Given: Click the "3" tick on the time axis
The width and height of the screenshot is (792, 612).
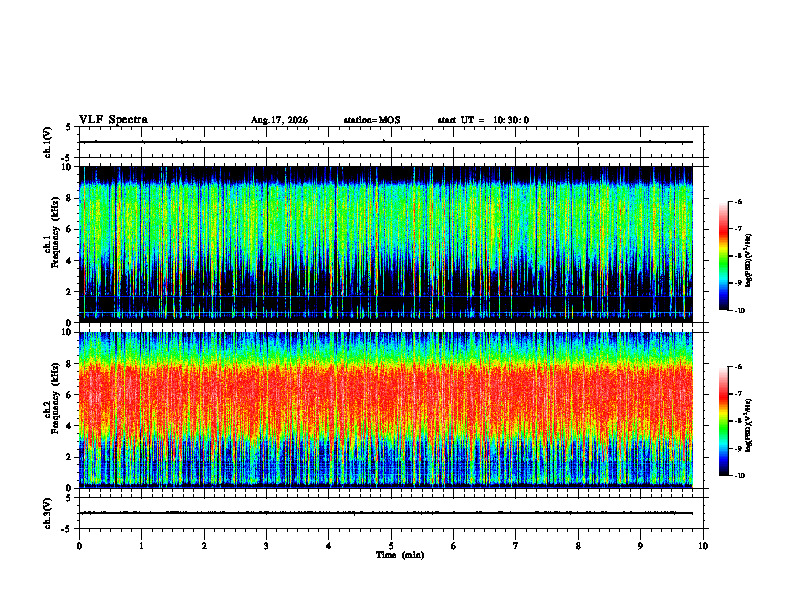Looking at the screenshot, I should 266,546.
